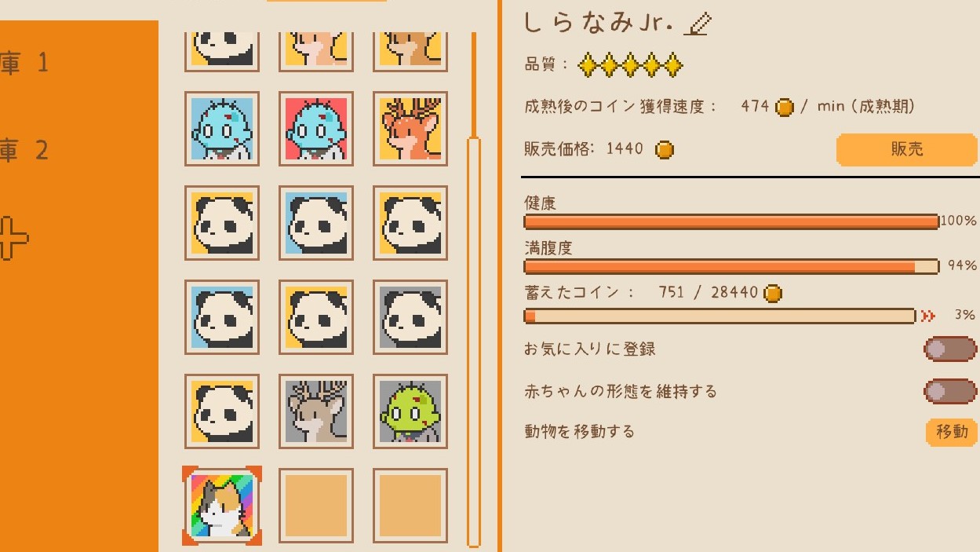Select the blue zombie on red background
Screen dimensions: 980x552
point(316,129)
